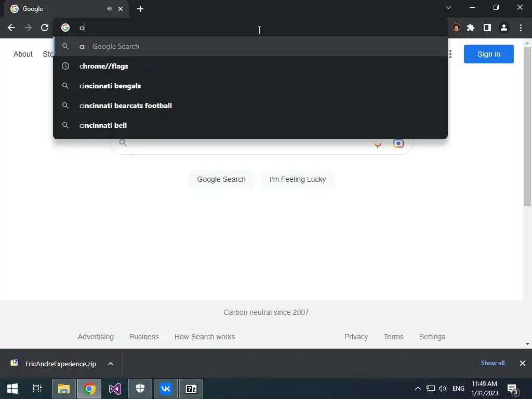Open the clock showing 11:49 AM

pyautogui.click(x=485, y=389)
